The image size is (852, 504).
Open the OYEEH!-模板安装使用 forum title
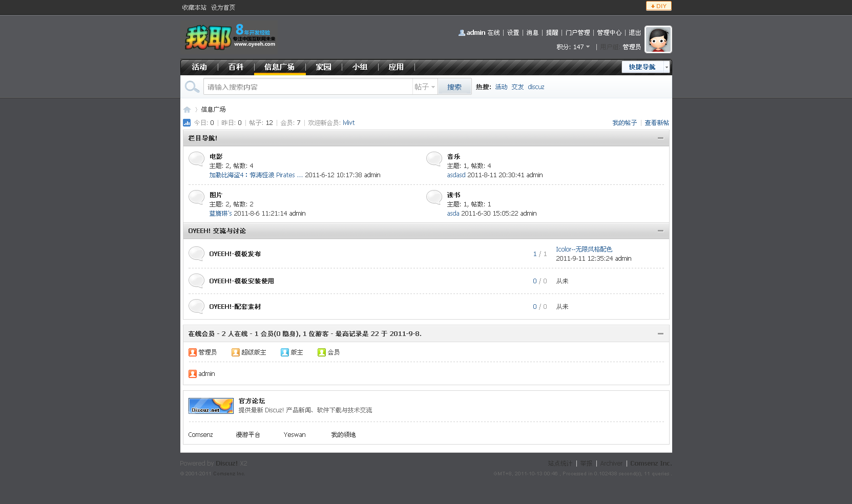241,281
